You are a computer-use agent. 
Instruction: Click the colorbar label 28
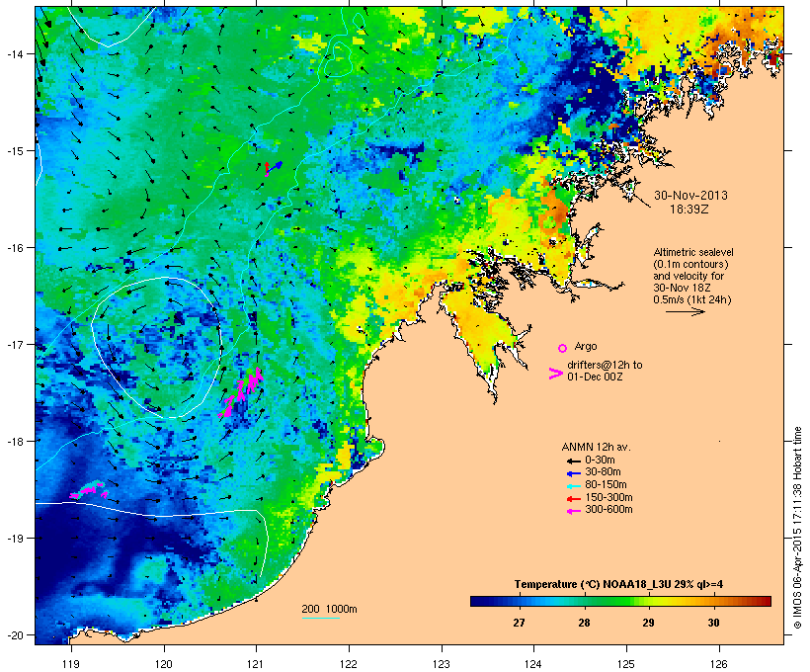584,623
